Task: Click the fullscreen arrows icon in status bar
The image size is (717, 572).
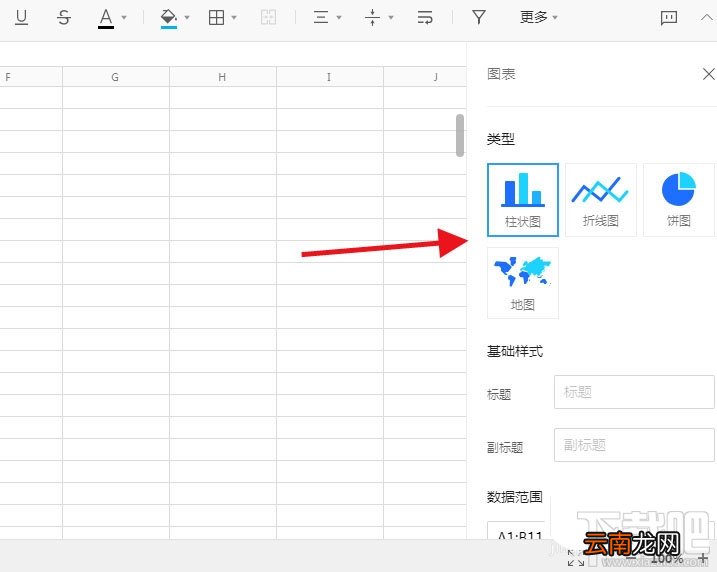Action: (x=575, y=558)
